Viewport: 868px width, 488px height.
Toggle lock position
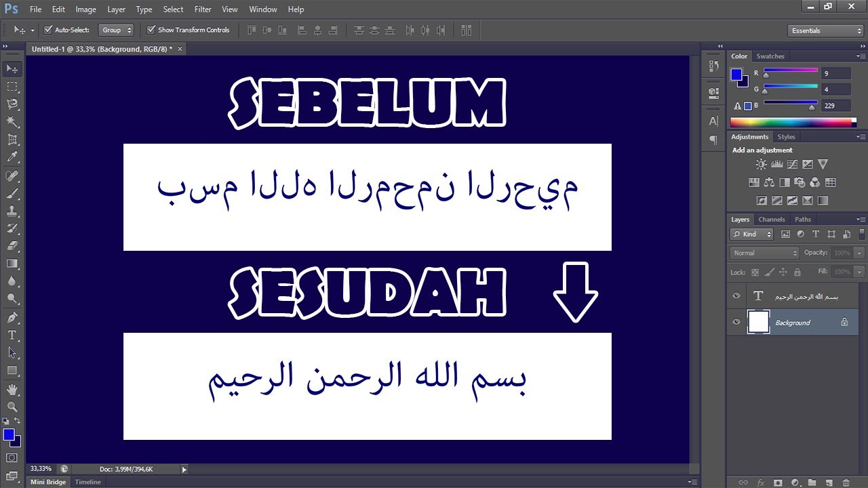(783, 272)
